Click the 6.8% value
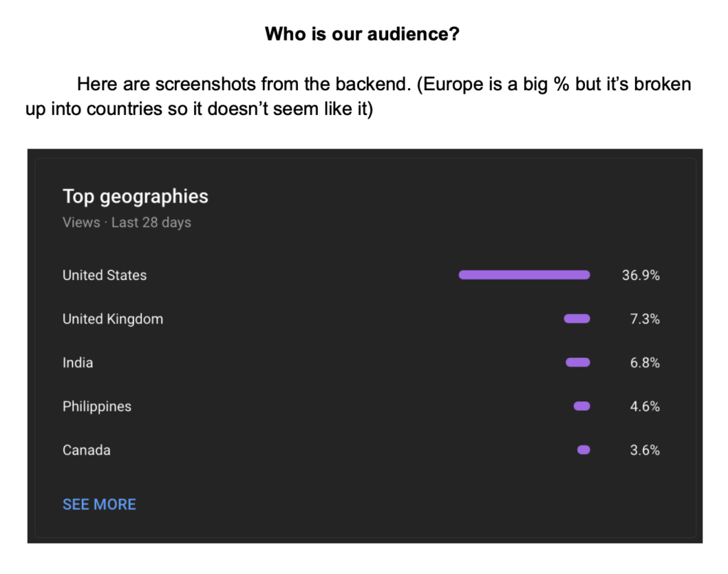The image size is (728, 574). [644, 362]
